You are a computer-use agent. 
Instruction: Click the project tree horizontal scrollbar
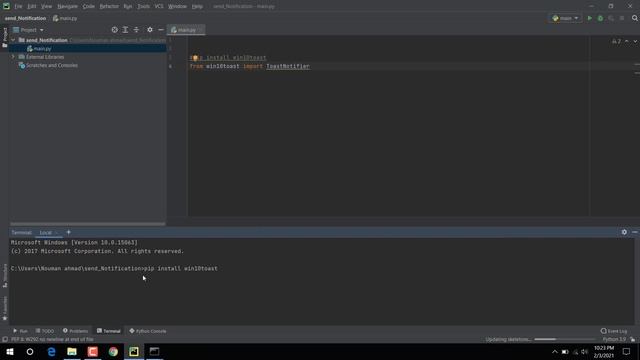pyautogui.click(x=88, y=224)
